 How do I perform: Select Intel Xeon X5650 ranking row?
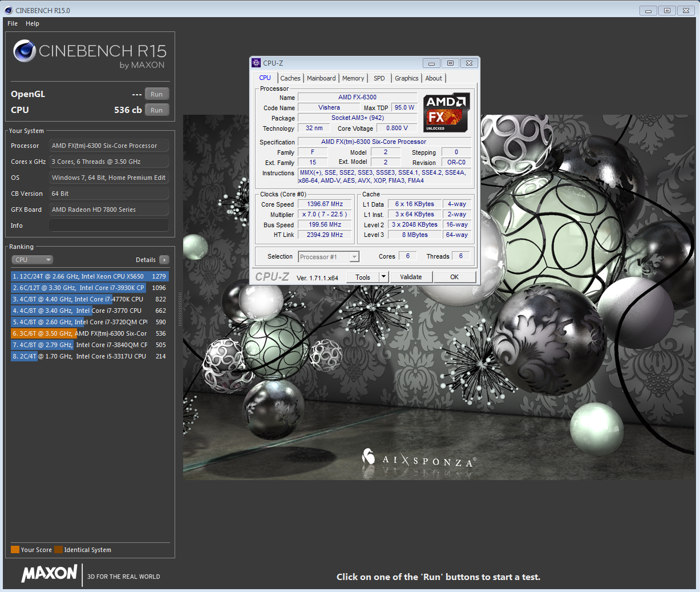90,276
